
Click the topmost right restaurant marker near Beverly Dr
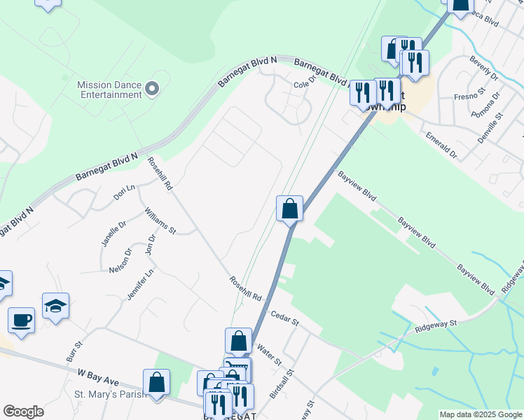[x=415, y=64]
